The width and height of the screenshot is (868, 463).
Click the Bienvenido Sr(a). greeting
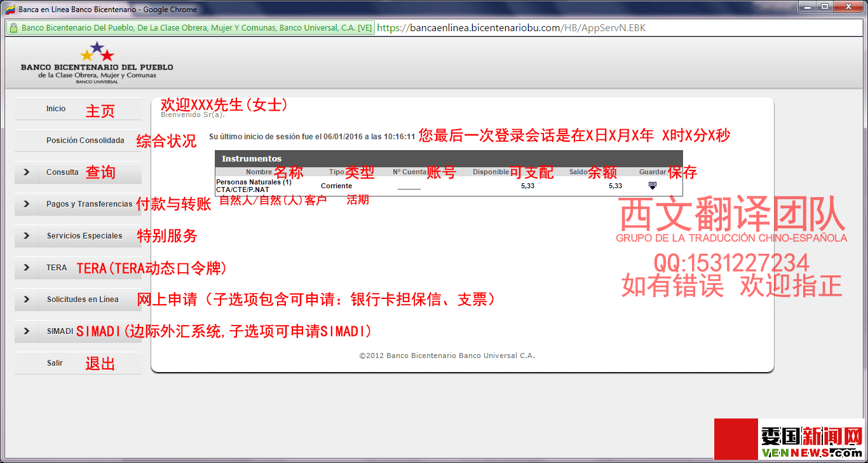(x=193, y=115)
